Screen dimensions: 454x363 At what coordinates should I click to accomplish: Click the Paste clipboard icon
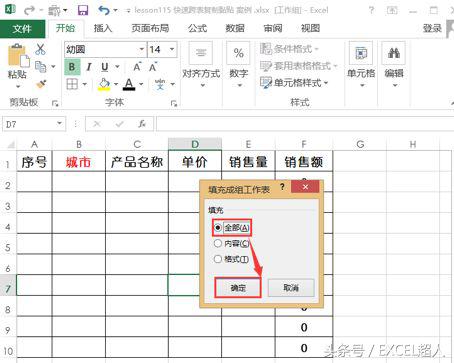pyautogui.click(x=18, y=56)
